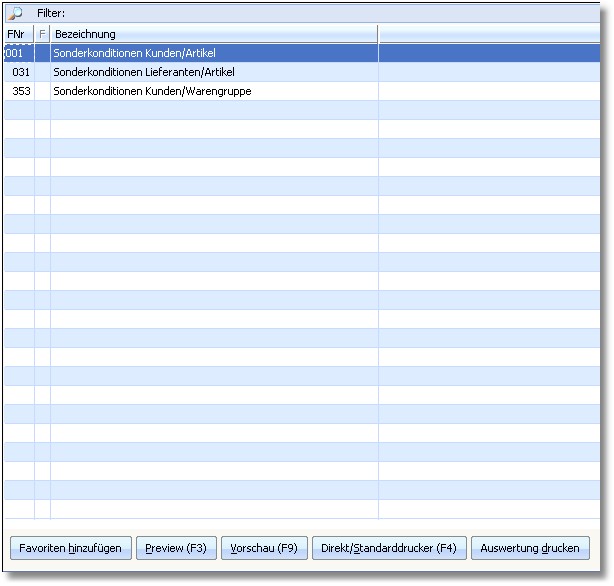The height and width of the screenshot is (586, 614).
Task: Click the empty header right of Bezeichnung
Action: pos(490,34)
